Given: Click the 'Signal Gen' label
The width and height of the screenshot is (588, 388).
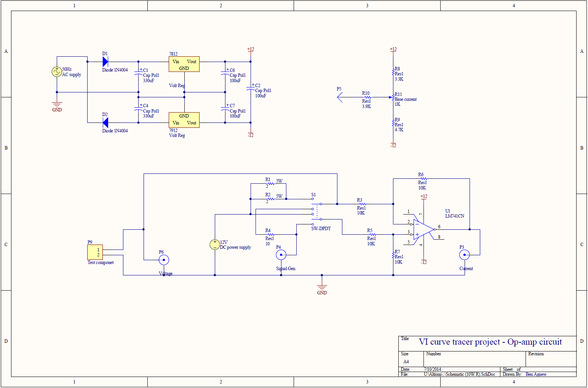Looking at the screenshot, I should [286, 269].
